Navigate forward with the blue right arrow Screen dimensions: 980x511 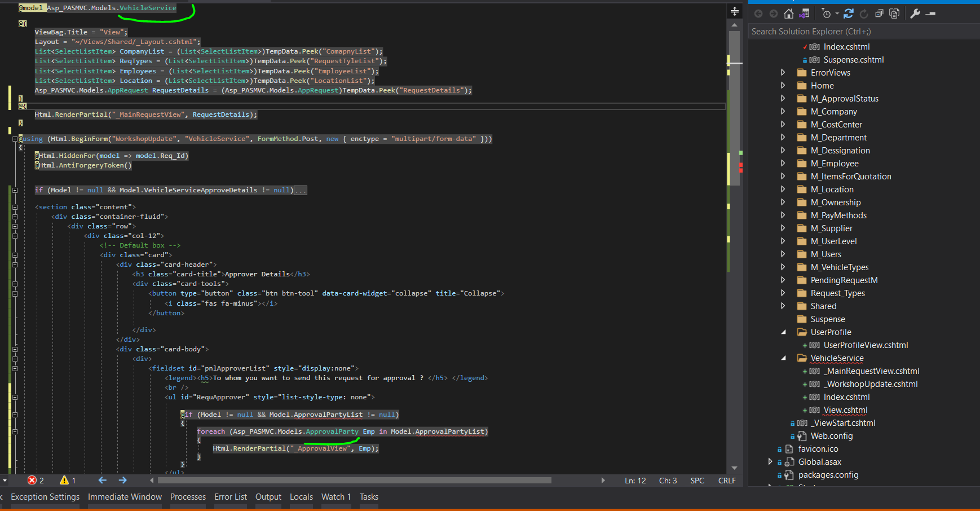(x=123, y=481)
